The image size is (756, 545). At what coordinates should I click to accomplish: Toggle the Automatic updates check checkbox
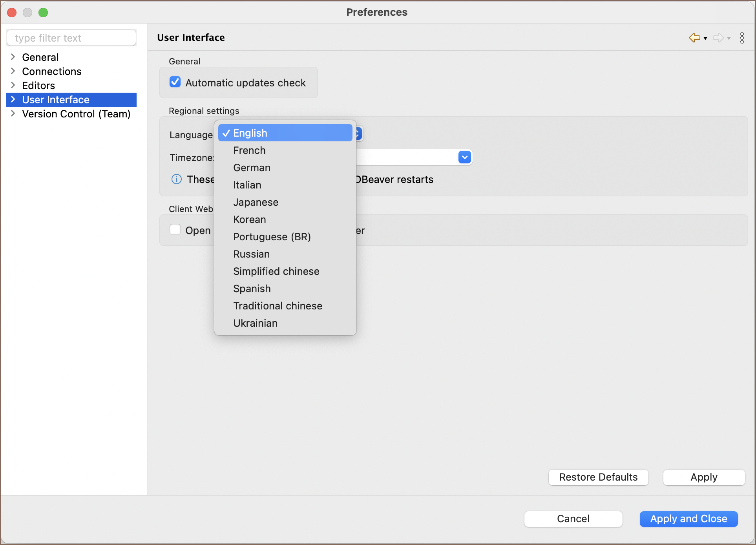175,82
